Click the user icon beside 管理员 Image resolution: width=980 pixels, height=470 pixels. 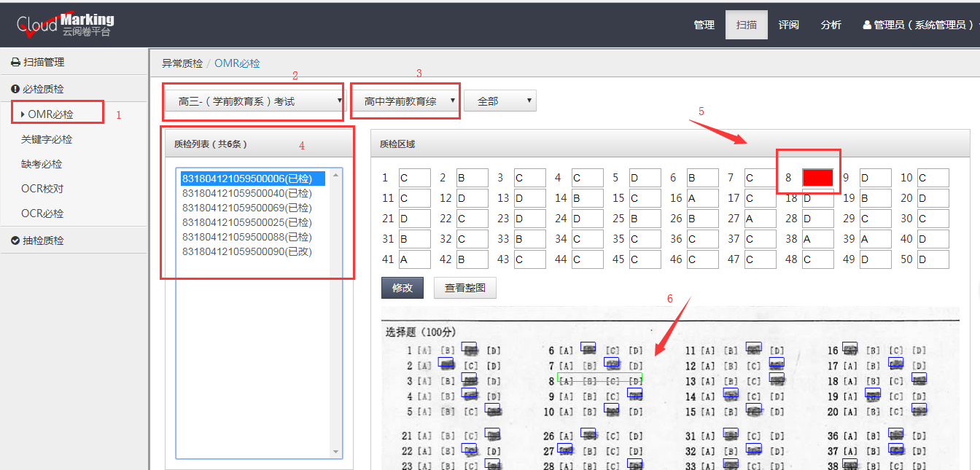[x=867, y=25]
